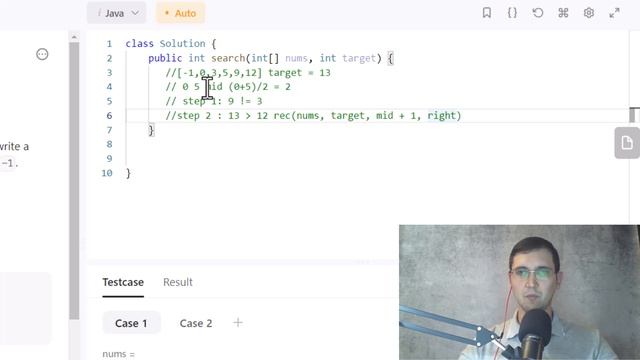Select Case 1 test case

coord(131,323)
